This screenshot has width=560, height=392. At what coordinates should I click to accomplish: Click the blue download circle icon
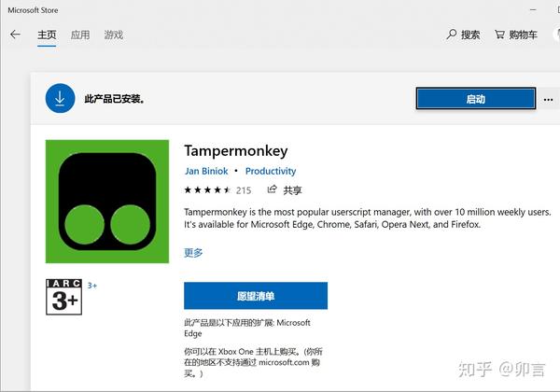click(x=60, y=98)
